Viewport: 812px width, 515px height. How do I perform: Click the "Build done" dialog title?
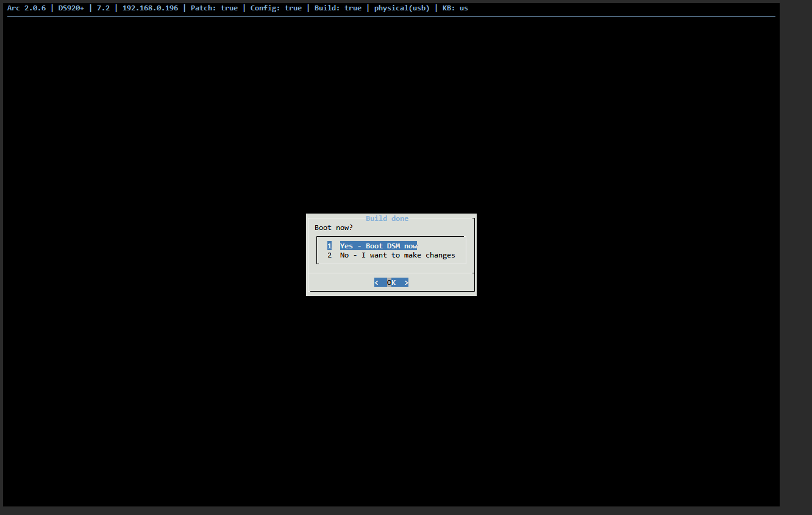point(387,218)
